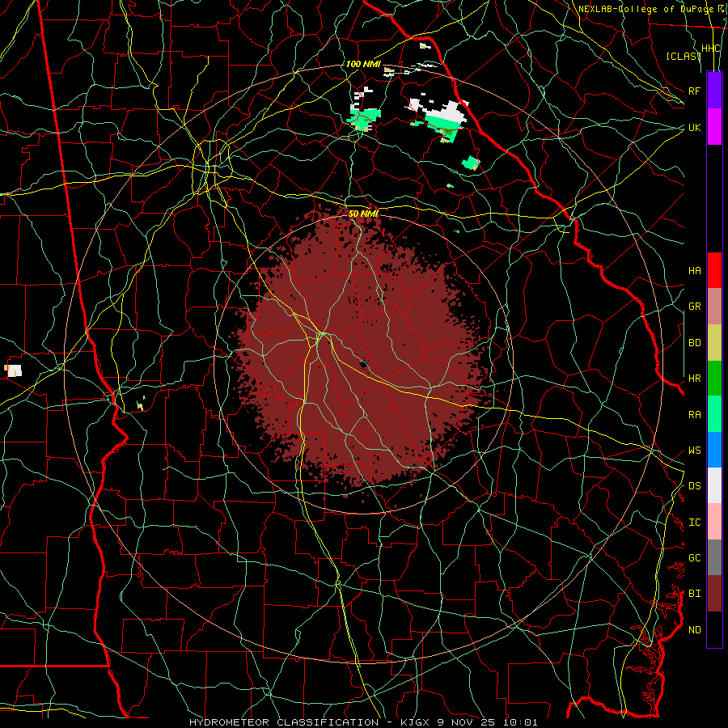Click the BD legend label
The image size is (728, 728).
695,342
